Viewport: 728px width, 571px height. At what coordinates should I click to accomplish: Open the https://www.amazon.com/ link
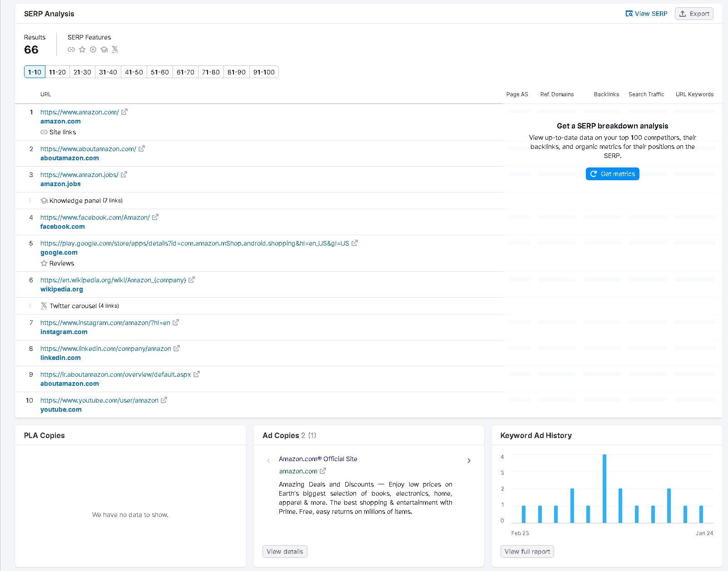[x=79, y=112]
